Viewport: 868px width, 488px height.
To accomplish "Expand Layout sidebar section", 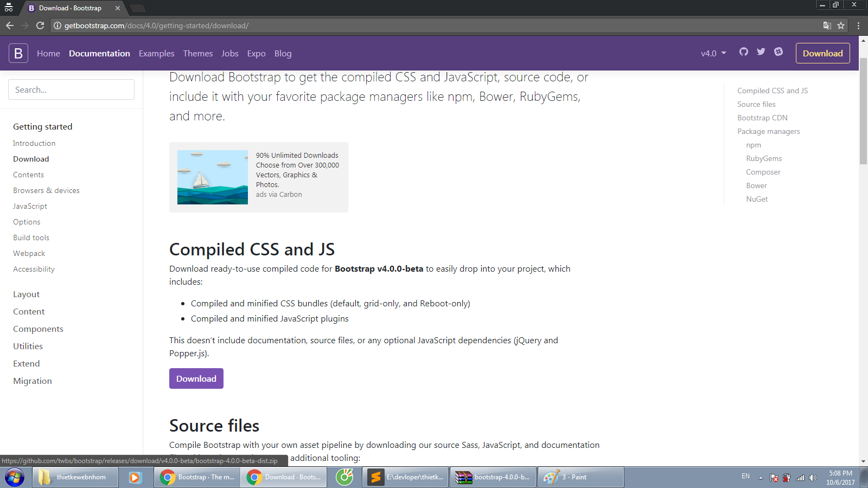I will (27, 294).
